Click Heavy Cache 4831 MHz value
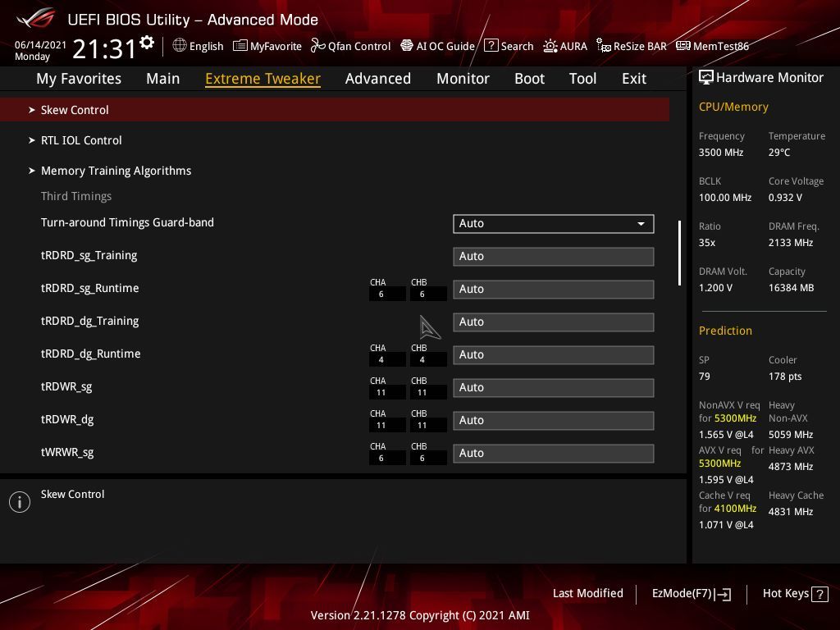The image size is (840, 630). (x=790, y=512)
